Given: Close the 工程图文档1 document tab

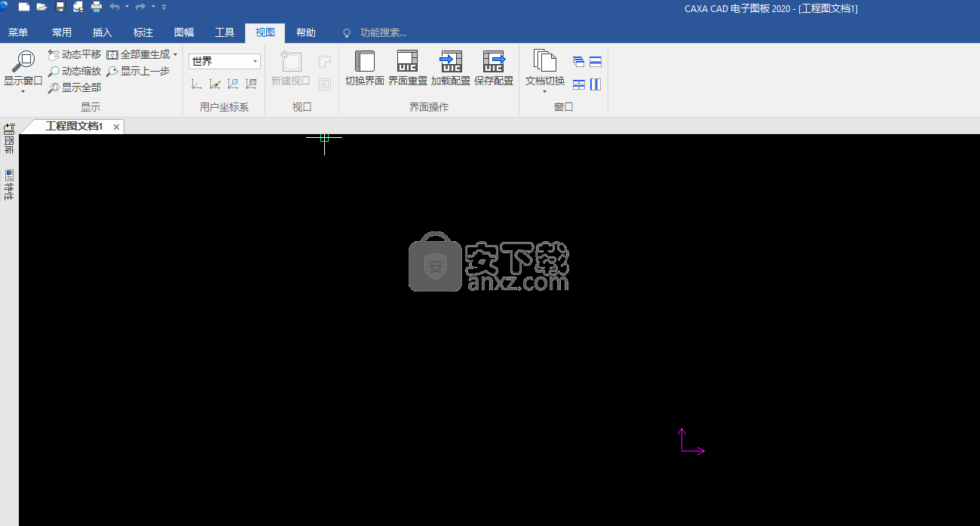Looking at the screenshot, I should [x=116, y=127].
